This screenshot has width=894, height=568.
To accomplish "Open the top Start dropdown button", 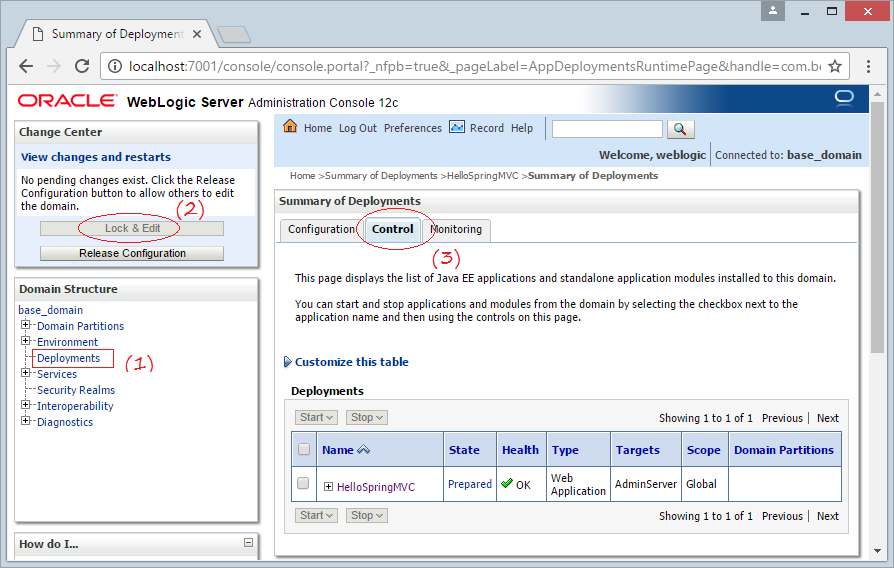I will (316, 417).
